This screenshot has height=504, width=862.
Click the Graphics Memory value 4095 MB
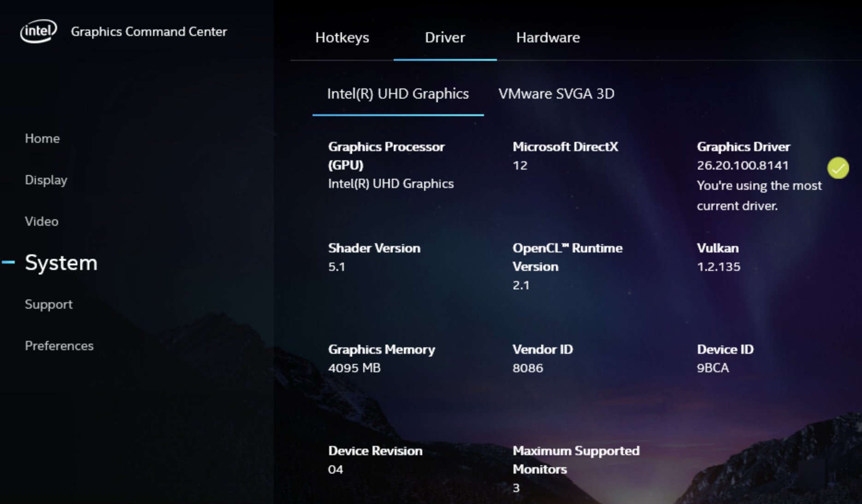(354, 368)
